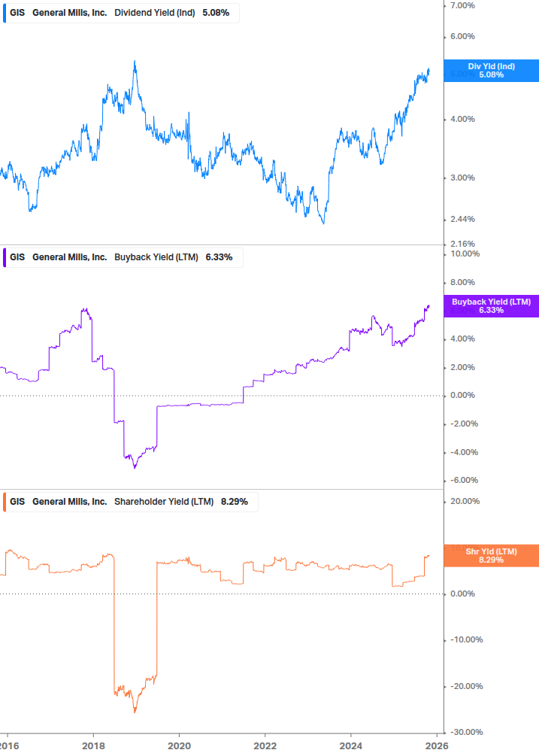Screen dimensions: 539x756
Task: Click the 2.16% label on the dividend axis
Action: pyautogui.click(x=463, y=244)
